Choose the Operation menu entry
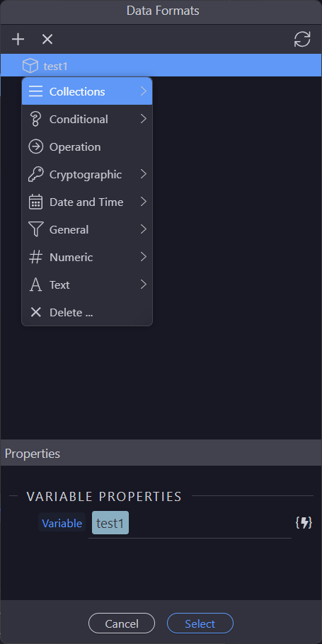The image size is (322, 644). [x=87, y=147]
